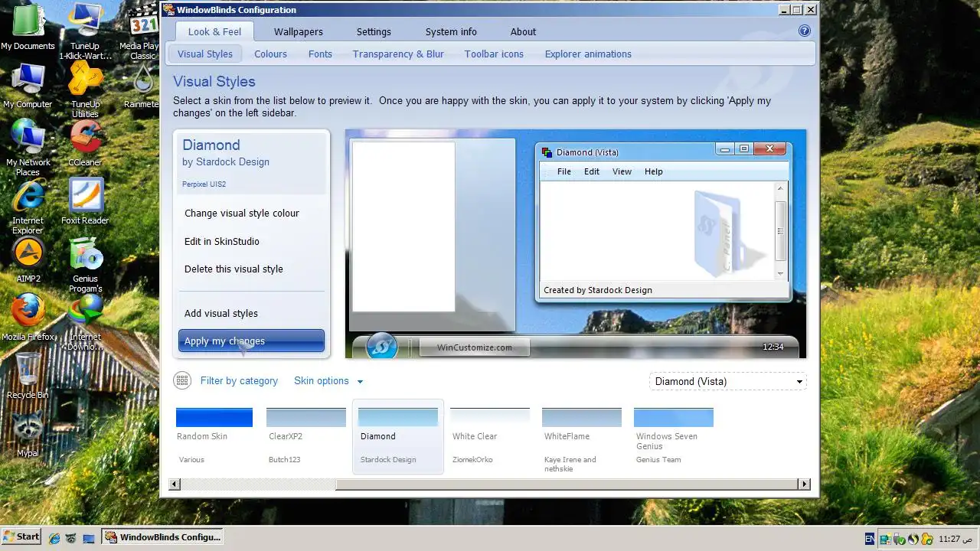This screenshot has height=551, width=980.
Task: Open the Rainmeter desktop icon
Action: (142, 85)
